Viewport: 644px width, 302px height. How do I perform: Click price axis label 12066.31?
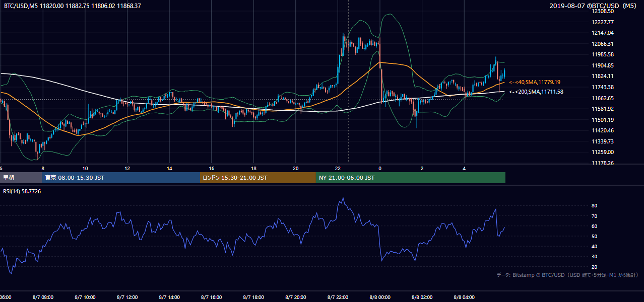point(603,44)
